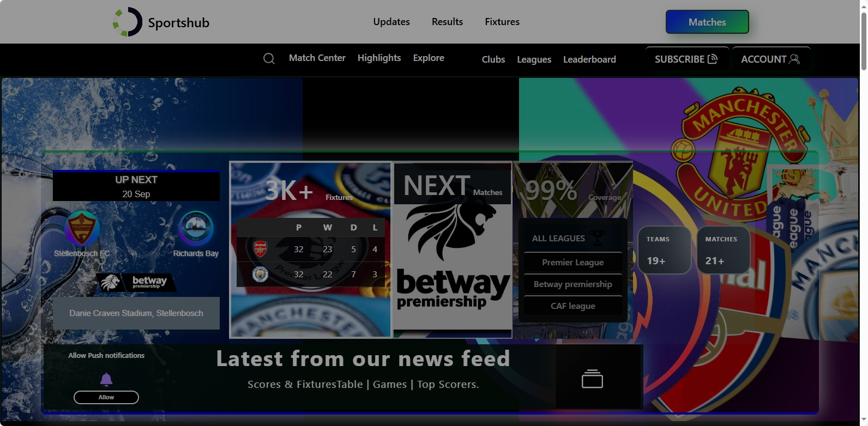The image size is (868, 426).
Task: Click the notification bell icon
Action: 106,379
